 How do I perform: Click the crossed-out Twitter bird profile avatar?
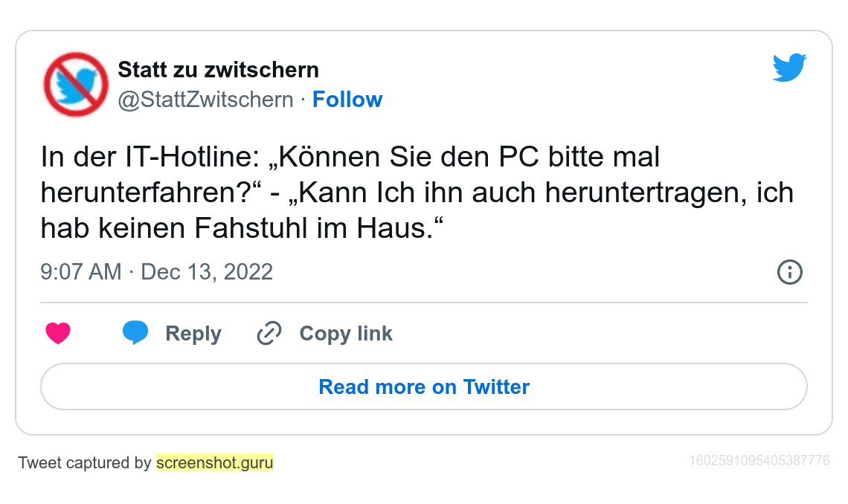[76, 84]
